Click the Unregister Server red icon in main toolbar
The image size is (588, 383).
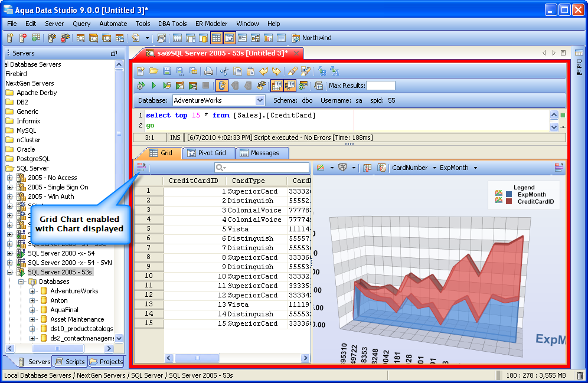23,38
